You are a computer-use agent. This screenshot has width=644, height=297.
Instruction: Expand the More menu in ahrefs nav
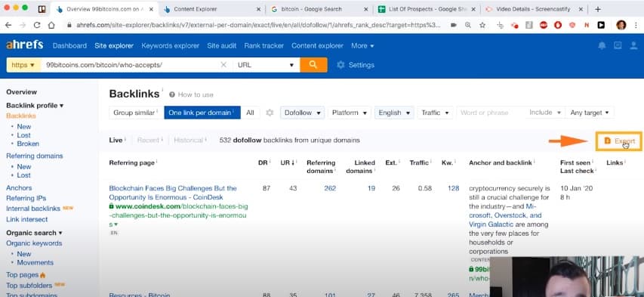pos(362,45)
